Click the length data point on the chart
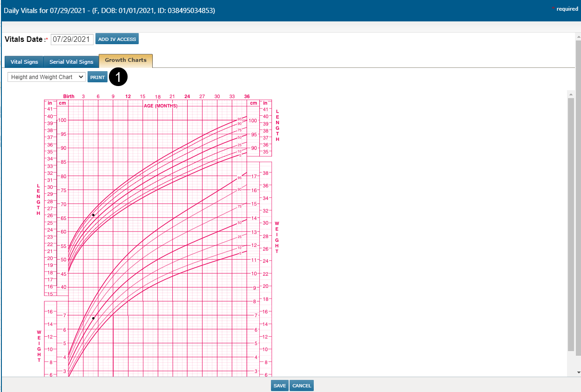 (x=93, y=215)
